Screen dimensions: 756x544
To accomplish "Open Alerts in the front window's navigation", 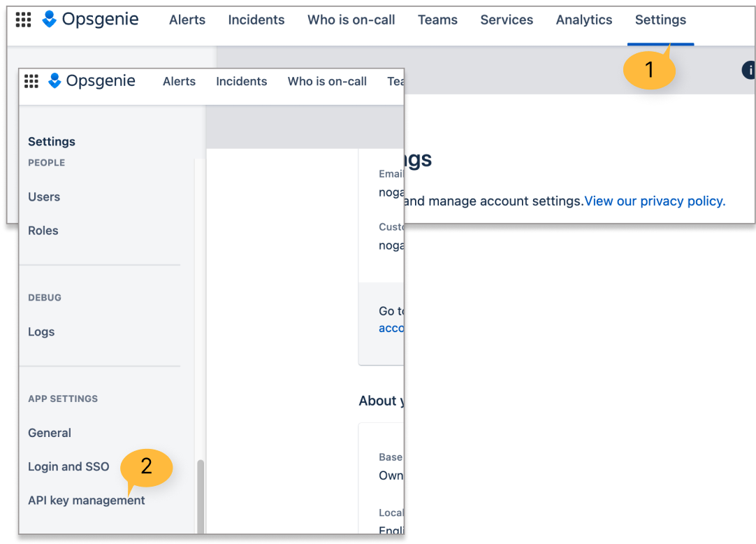I will click(179, 81).
